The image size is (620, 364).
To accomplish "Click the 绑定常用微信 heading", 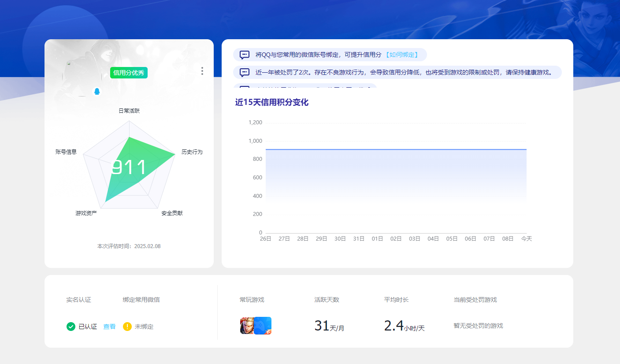I will [141, 300].
